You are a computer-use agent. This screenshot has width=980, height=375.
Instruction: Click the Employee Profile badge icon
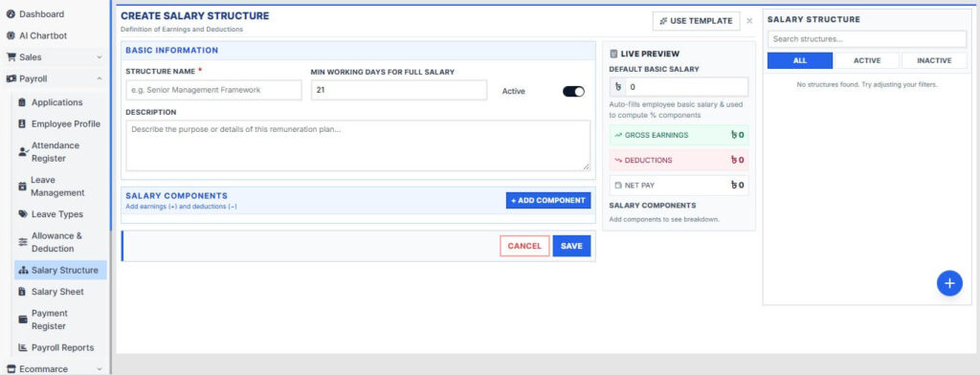23,123
